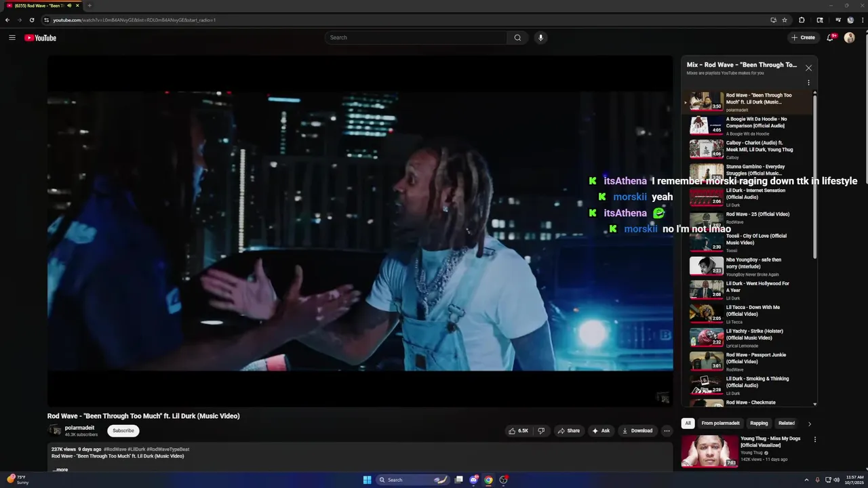Play Lil Durk Internet Sensation item
Screen dimensions: 868x488
pyautogui.click(x=749, y=197)
